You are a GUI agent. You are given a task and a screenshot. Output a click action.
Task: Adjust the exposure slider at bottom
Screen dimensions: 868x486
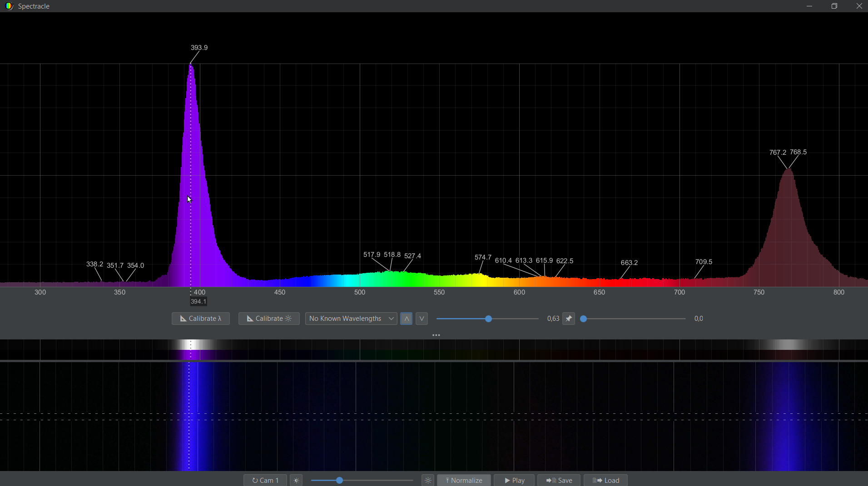(x=339, y=480)
